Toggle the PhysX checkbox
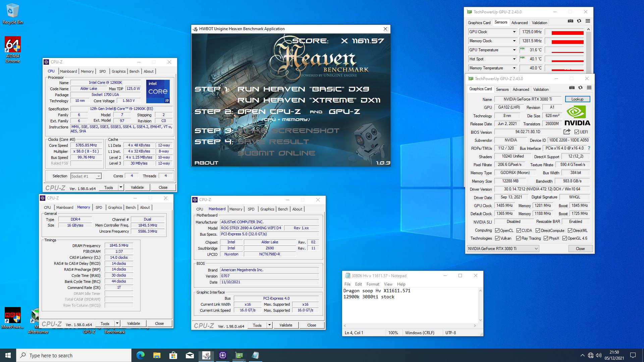The width and height of the screenshot is (644, 362). (x=546, y=238)
